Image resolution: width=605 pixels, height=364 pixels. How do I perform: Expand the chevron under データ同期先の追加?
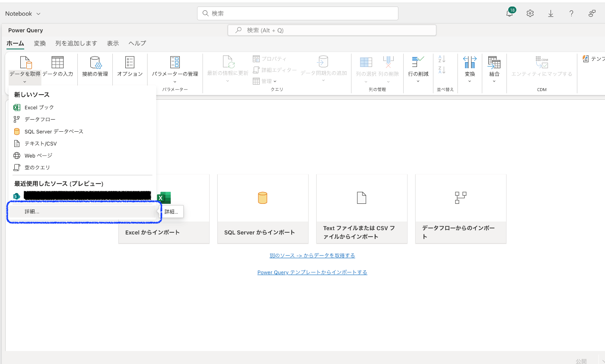pos(323,81)
